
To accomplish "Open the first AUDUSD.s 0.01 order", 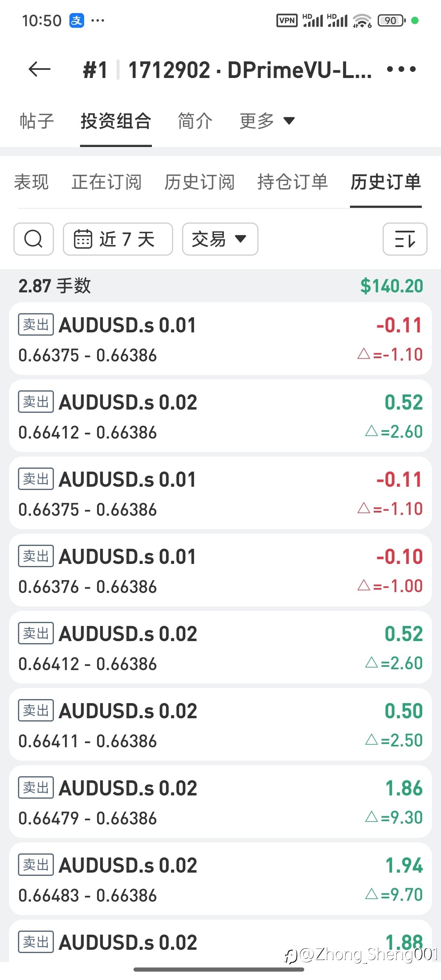I will click(220, 339).
